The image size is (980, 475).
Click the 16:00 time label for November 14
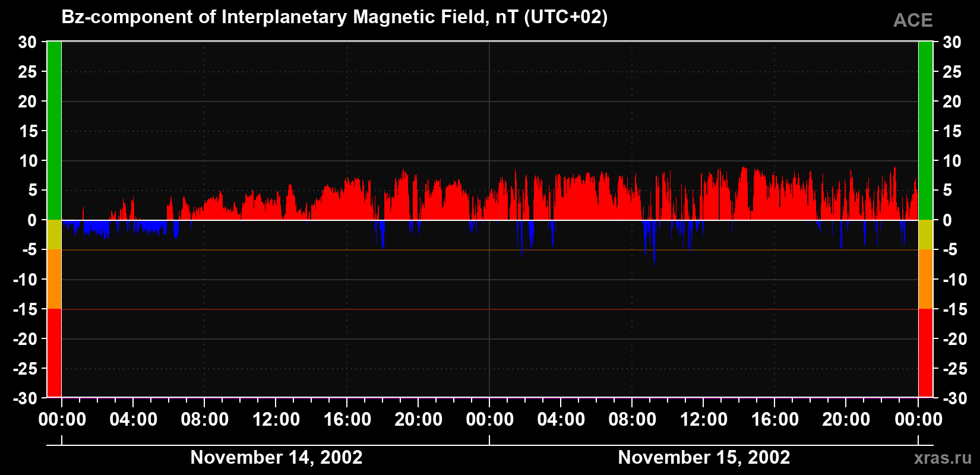pos(347,420)
